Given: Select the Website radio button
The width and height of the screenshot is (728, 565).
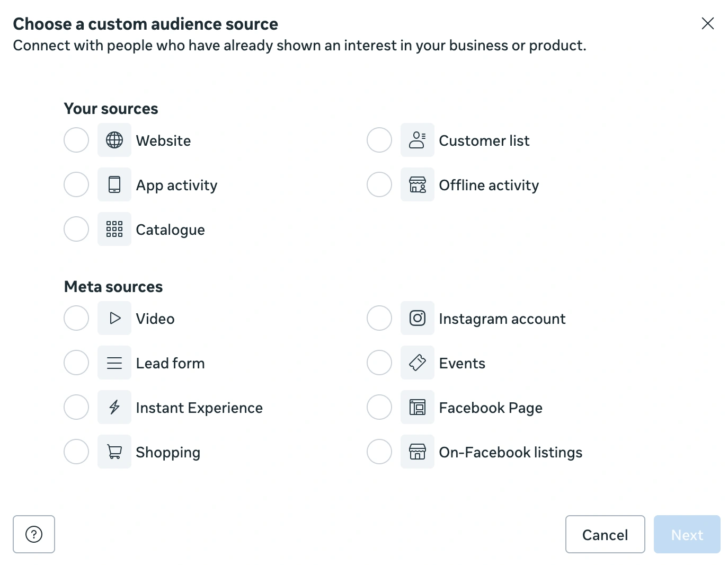Looking at the screenshot, I should coord(76,140).
